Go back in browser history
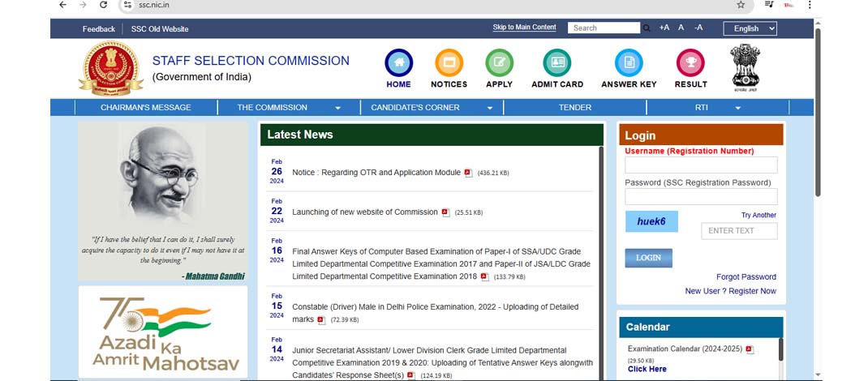868x381 pixels. click(x=62, y=5)
